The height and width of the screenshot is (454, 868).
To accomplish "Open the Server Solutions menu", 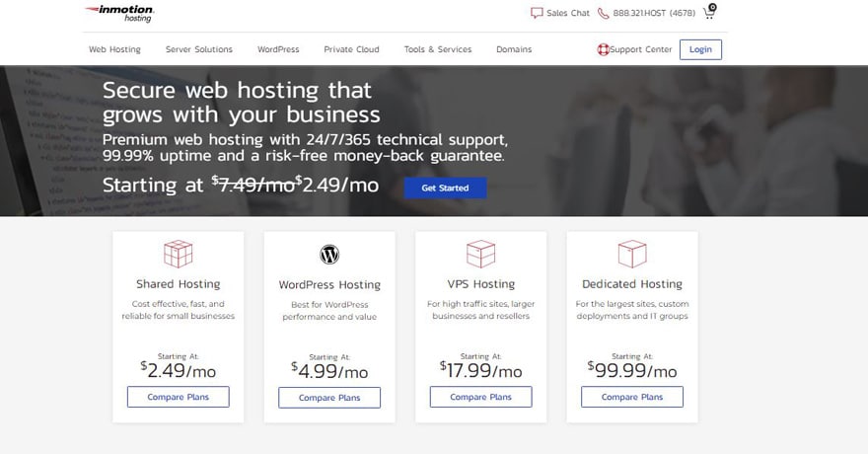I will 198,49.
